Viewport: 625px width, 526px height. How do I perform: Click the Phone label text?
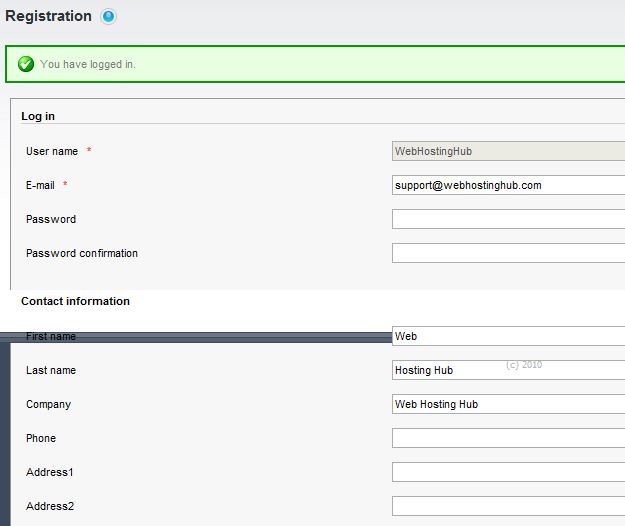41,438
